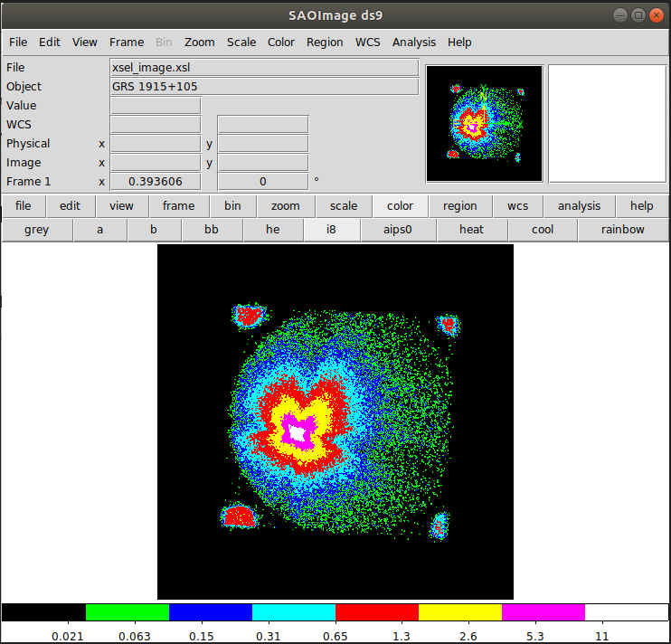Image resolution: width=671 pixels, height=644 pixels.
Task: Open the Region menu
Action: (x=325, y=42)
